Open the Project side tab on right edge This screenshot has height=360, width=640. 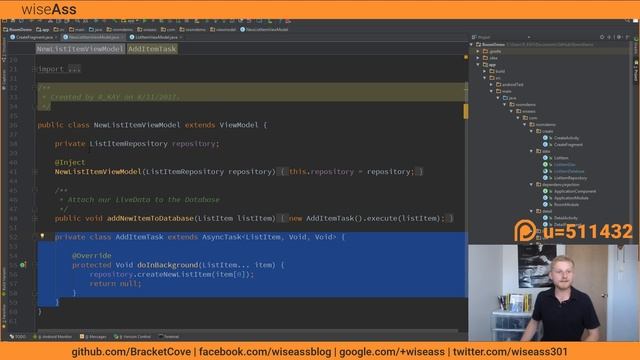tap(636, 70)
